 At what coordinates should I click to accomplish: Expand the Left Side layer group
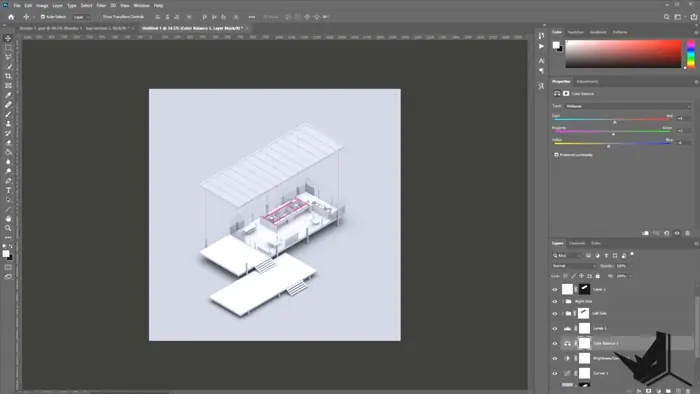click(x=562, y=314)
